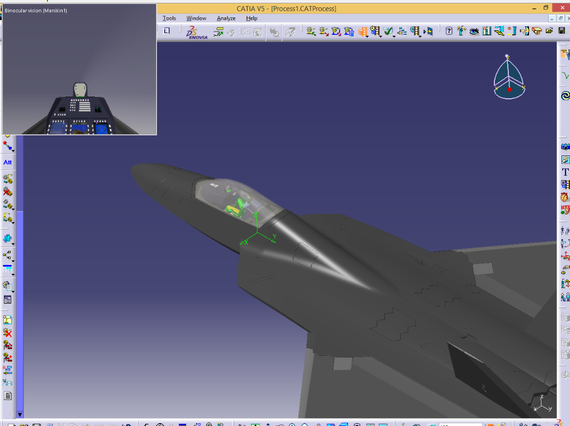Open the Analyze menu
Screen dimensions: 570x426
click(x=226, y=18)
